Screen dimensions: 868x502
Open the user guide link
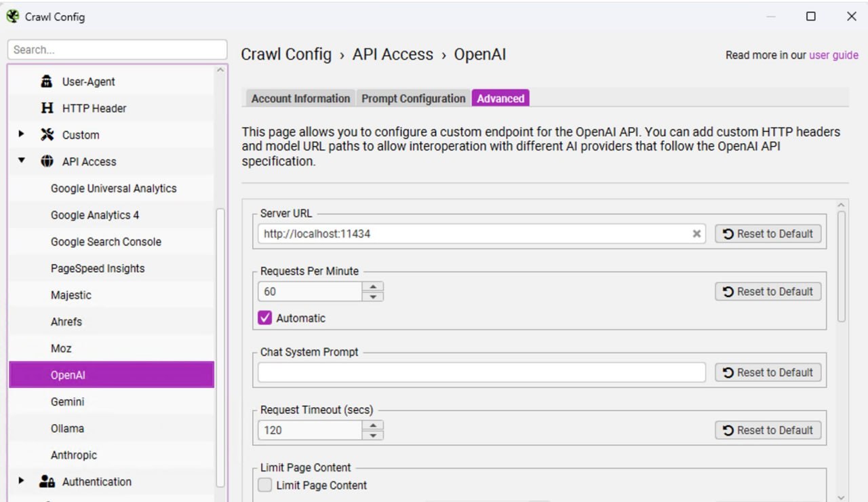[833, 55]
